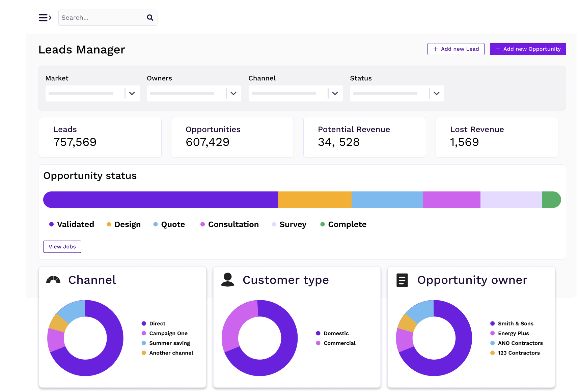This screenshot has height=392, width=580.
Task: Open the hamburger menu icon
Action: (x=45, y=18)
